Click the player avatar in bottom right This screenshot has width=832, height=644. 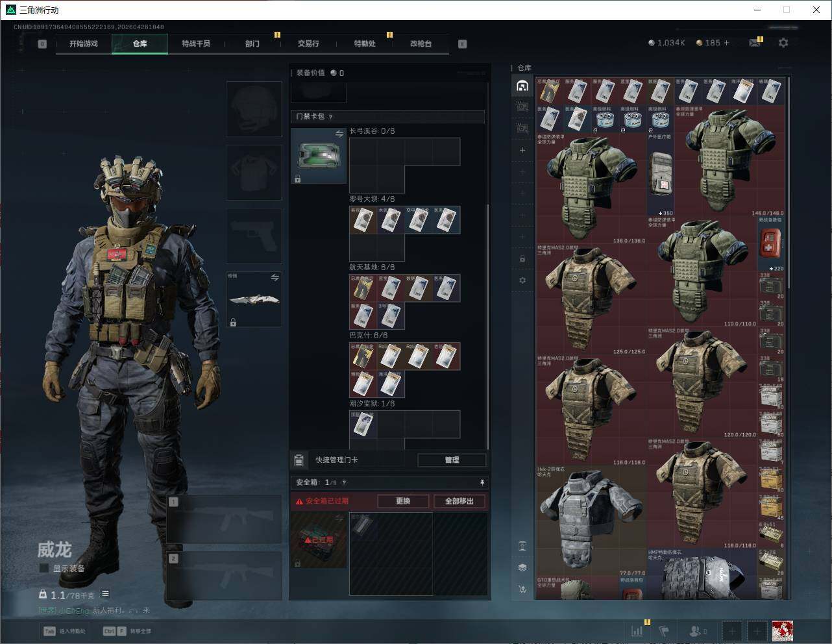(x=783, y=630)
